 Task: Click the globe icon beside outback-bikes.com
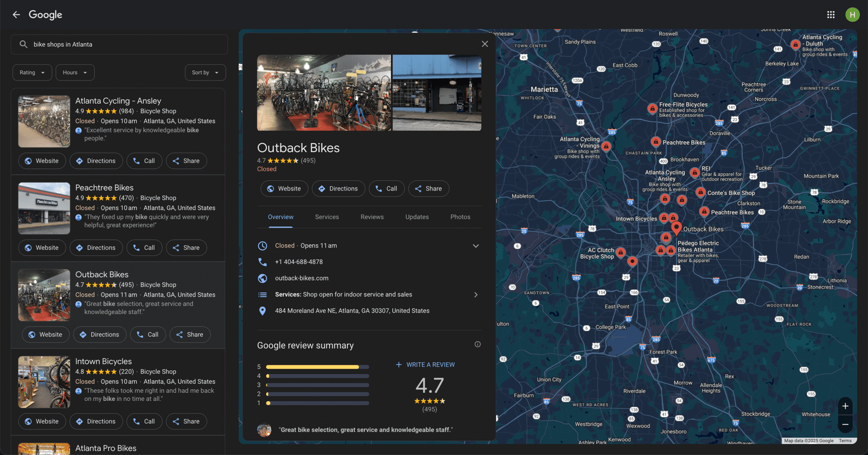263,278
